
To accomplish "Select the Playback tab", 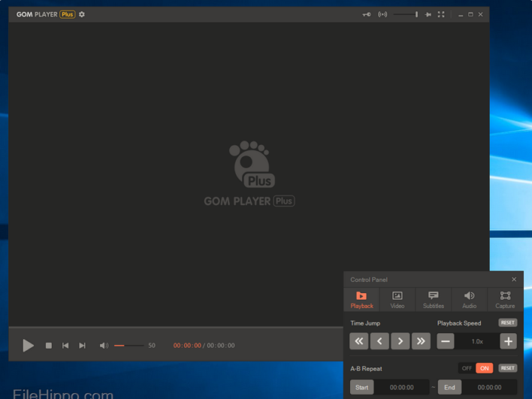I will [x=361, y=300].
